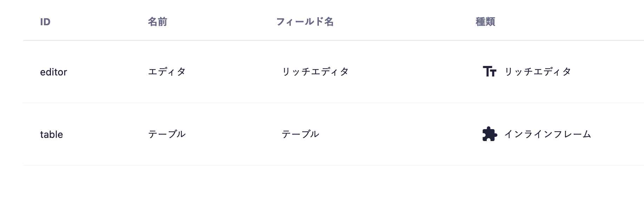Click blank space right of リッチエディタ type label

pyautogui.click(x=607, y=72)
